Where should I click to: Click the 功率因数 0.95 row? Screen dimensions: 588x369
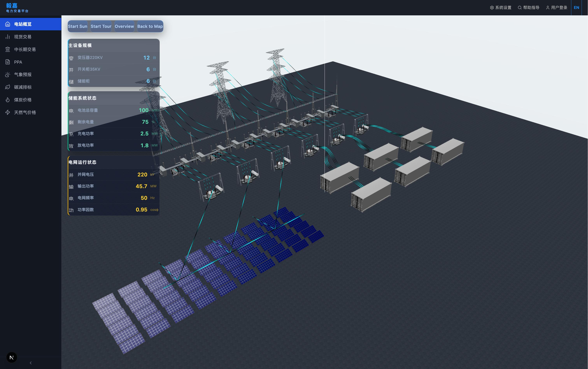pos(114,210)
